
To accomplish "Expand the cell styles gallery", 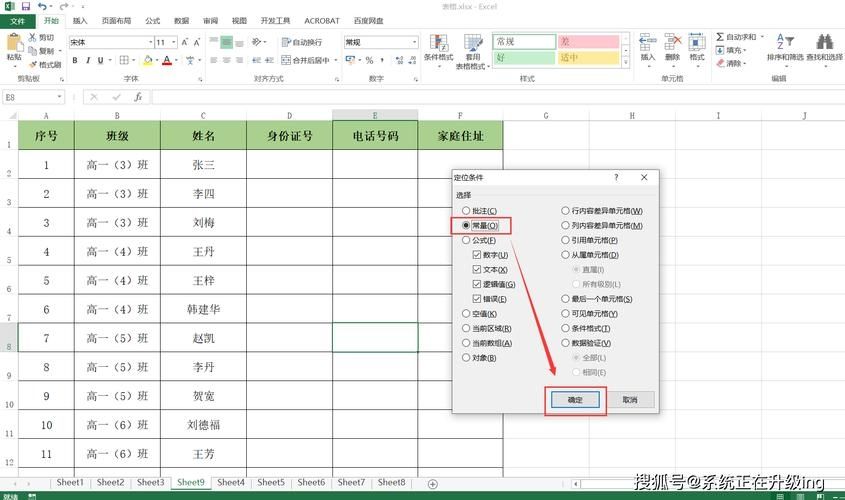I will pos(626,62).
